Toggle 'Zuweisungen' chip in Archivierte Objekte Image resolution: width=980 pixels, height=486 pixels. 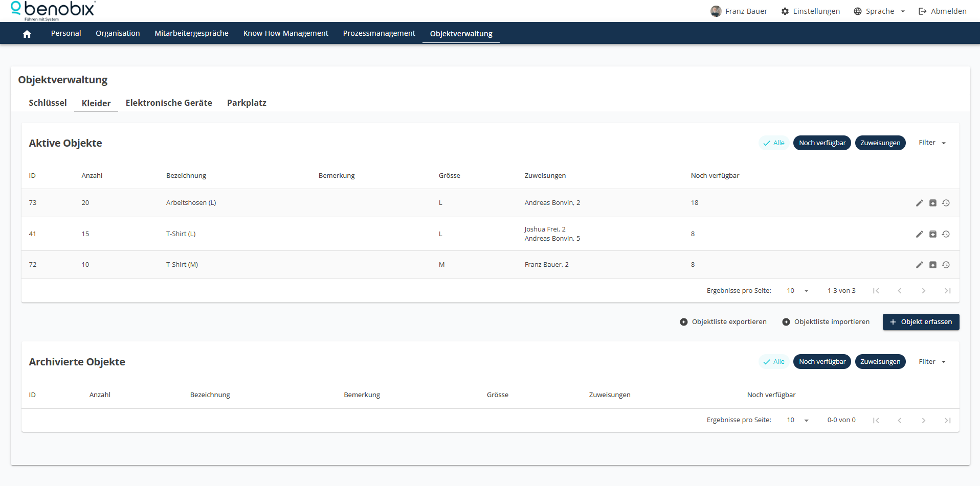[x=880, y=362]
